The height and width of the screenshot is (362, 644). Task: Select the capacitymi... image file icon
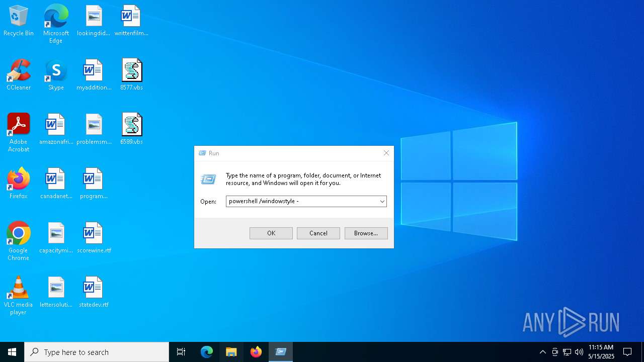pyautogui.click(x=56, y=238)
